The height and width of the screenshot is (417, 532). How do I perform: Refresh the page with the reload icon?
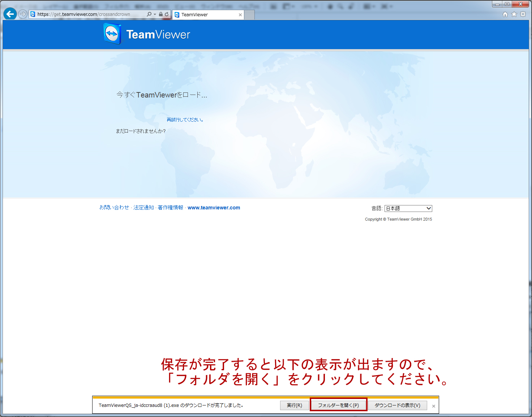click(x=167, y=14)
